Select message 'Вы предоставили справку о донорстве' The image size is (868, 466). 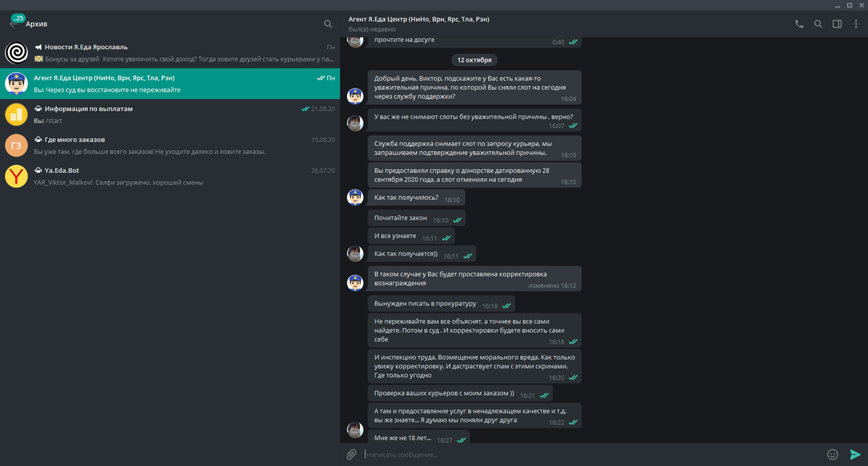[x=475, y=174]
